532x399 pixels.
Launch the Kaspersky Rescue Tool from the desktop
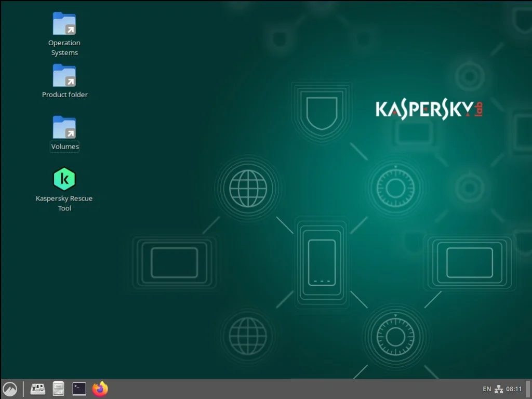coord(64,178)
